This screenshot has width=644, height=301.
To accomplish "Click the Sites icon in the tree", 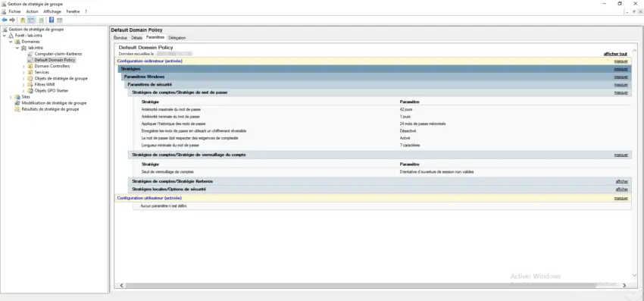I will tap(17, 96).
